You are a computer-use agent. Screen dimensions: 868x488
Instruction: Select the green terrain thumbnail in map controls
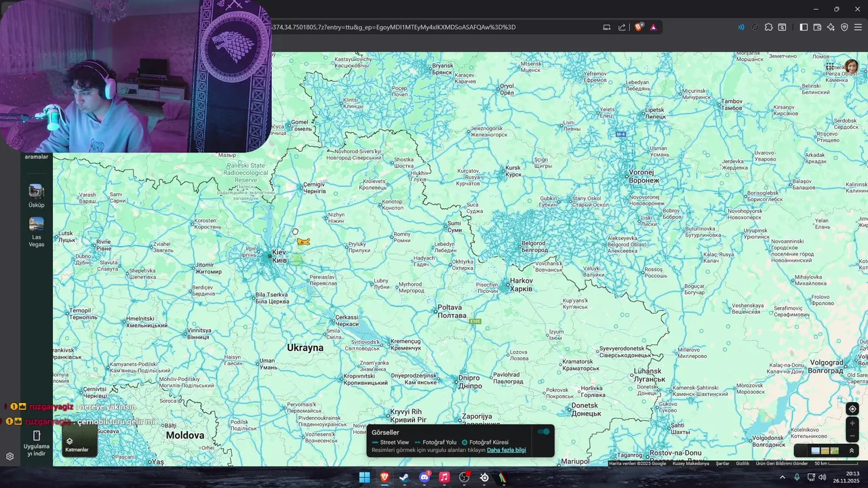click(834, 451)
